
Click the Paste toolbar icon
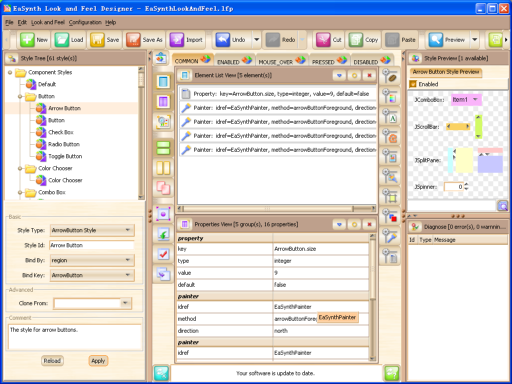392,40
